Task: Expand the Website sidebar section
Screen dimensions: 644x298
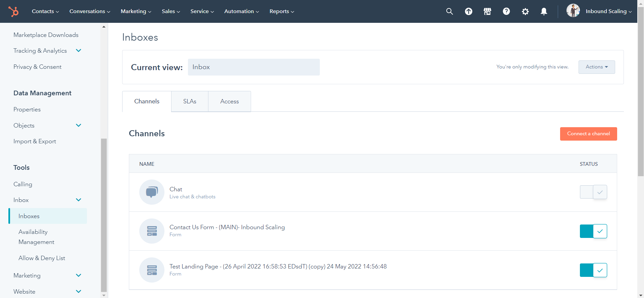Action: (79, 292)
